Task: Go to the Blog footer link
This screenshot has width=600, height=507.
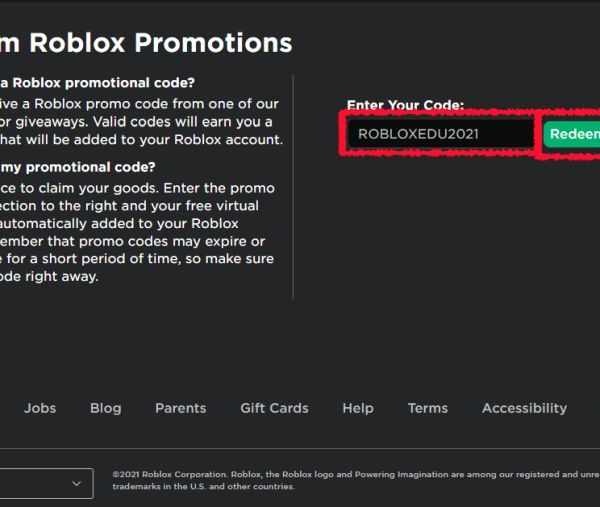Action: (x=105, y=408)
